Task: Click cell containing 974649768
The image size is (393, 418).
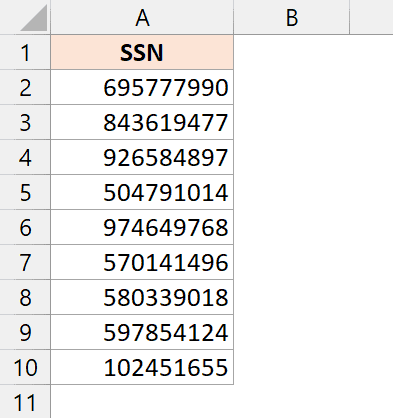Action: pos(142,227)
